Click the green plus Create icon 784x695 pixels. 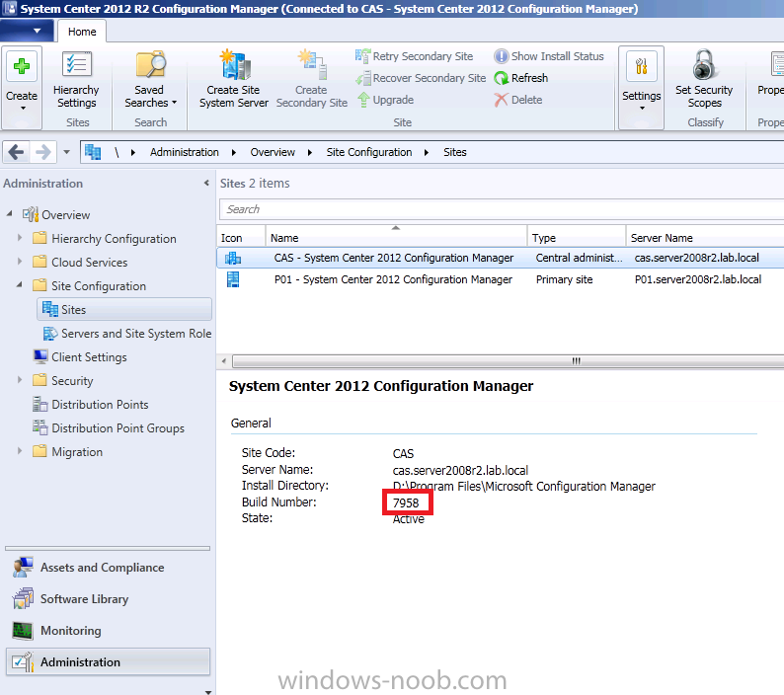click(22, 66)
